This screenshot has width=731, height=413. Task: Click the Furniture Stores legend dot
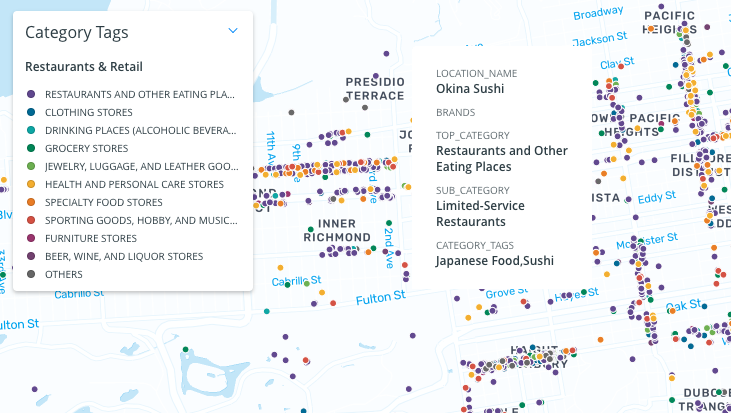(32, 238)
